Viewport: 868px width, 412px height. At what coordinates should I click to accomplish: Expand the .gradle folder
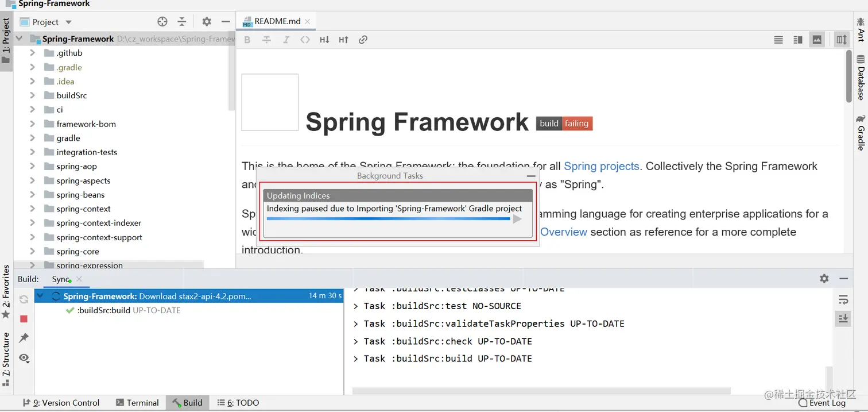pos(33,67)
